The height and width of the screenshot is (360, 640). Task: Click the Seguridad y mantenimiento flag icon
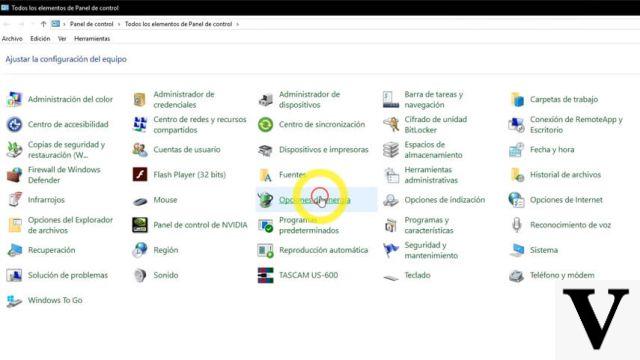(391, 250)
